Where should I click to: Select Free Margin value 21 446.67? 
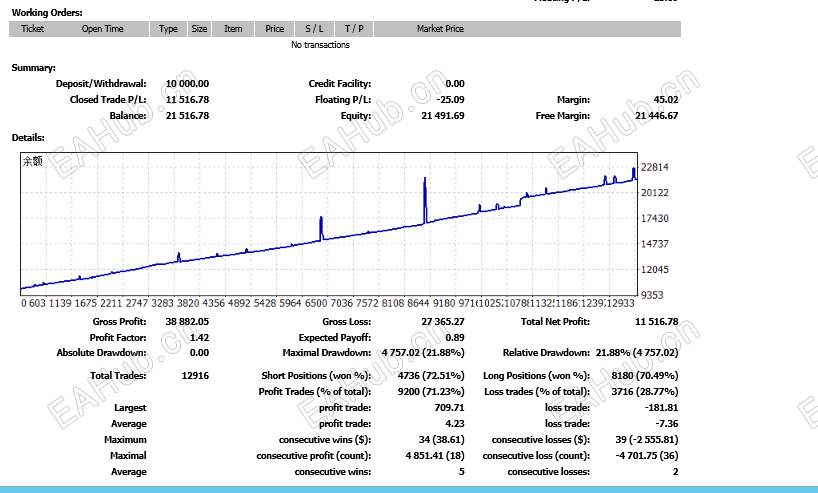tap(657, 116)
